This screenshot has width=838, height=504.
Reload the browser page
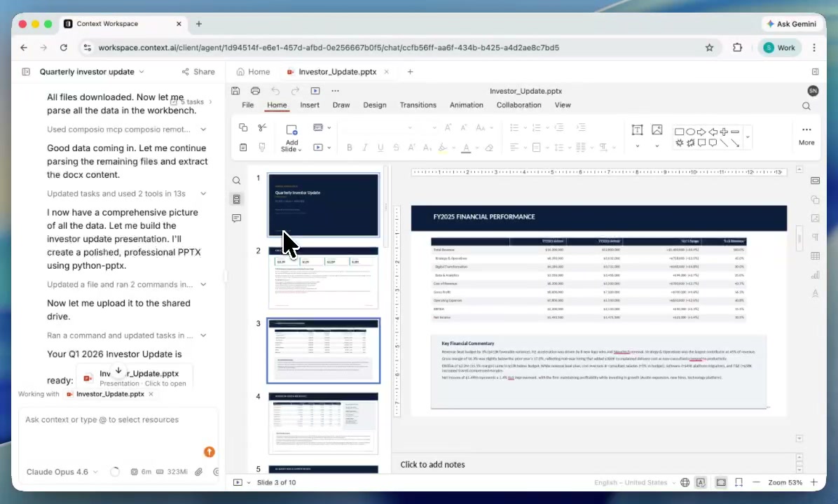[64, 48]
